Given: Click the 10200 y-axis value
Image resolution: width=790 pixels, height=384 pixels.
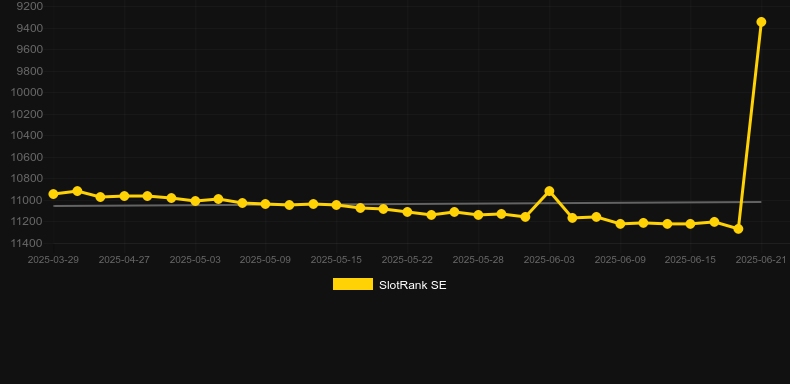Looking at the screenshot, I should (27, 114).
